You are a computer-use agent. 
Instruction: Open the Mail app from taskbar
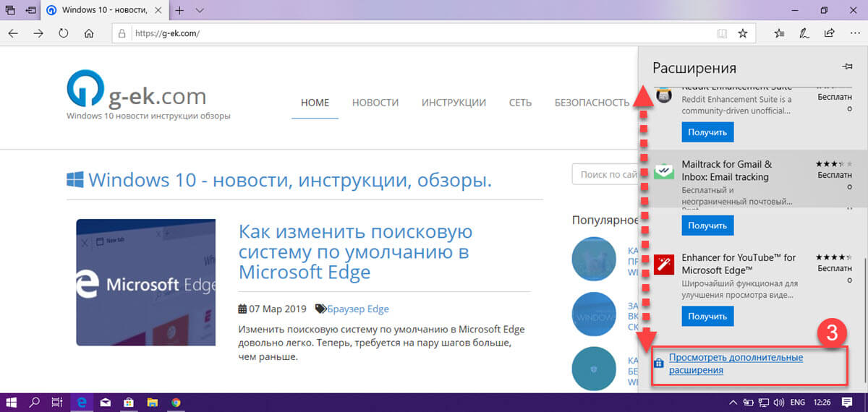pyautogui.click(x=106, y=403)
